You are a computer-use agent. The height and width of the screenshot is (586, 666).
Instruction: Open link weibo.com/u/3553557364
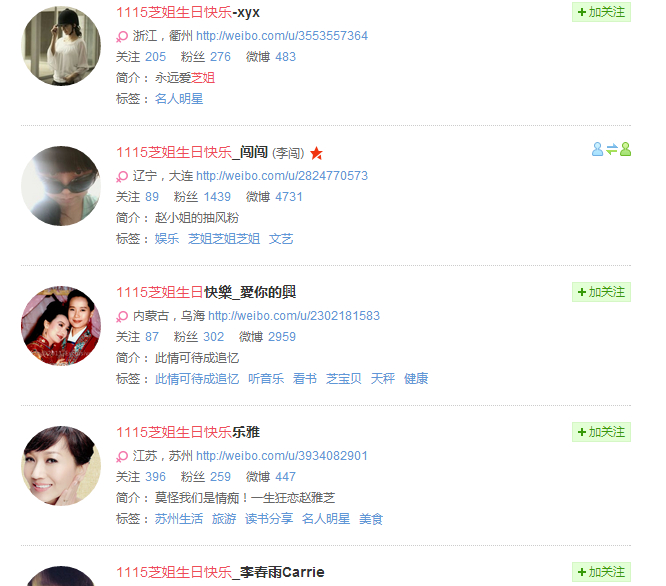click(x=282, y=36)
